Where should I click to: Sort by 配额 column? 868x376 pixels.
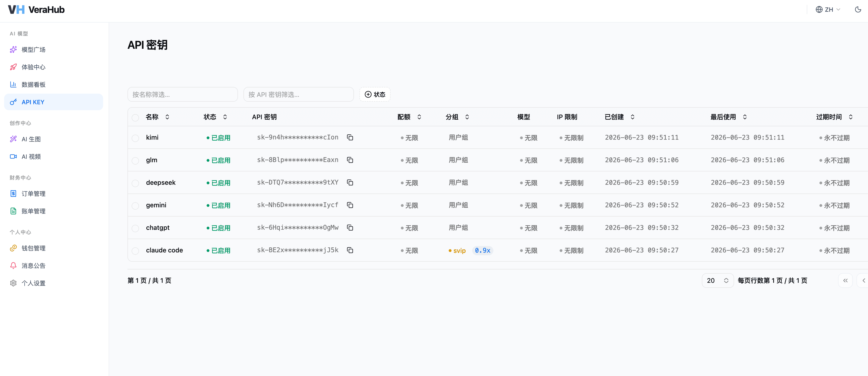[x=409, y=117]
